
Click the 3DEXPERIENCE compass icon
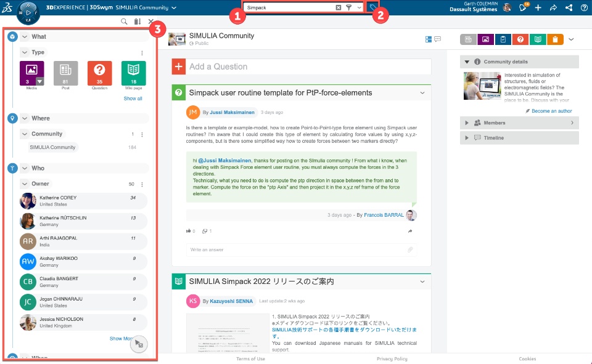click(x=28, y=13)
